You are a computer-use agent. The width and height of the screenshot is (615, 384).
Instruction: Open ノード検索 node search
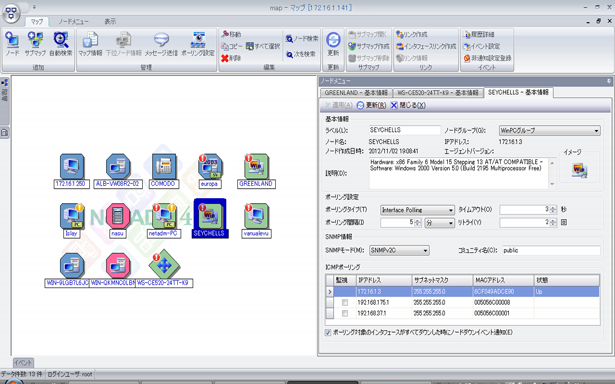(x=302, y=38)
